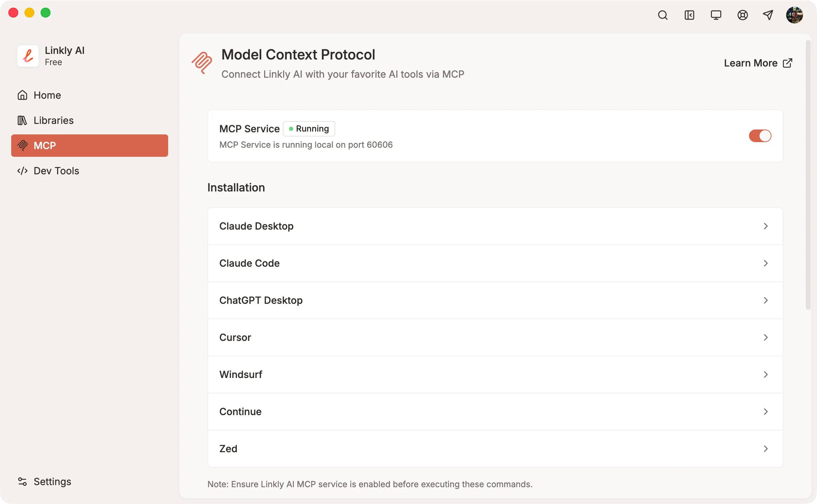The width and height of the screenshot is (817, 504).
Task: Collapse the sidebar using the panel icon
Action: pyautogui.click(x=689, y=15)
